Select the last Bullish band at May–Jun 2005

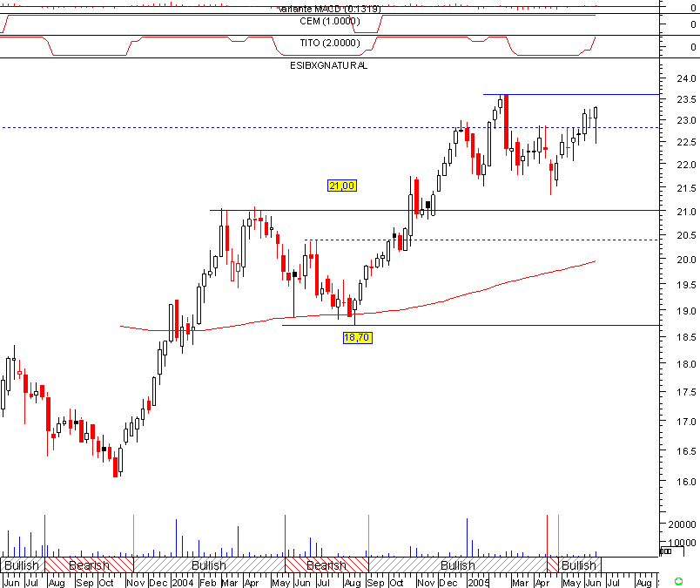(580, 564)
